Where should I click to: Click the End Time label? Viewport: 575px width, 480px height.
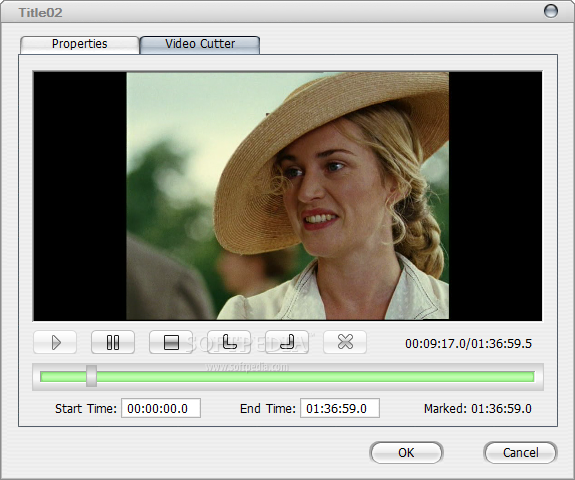point(268,408)
